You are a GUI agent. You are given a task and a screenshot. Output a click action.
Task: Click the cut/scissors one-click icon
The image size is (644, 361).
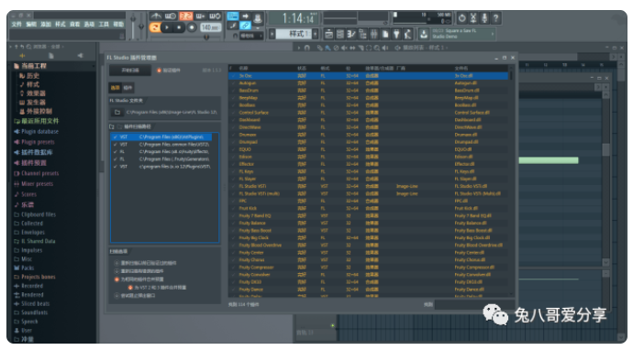pos(473,18)
